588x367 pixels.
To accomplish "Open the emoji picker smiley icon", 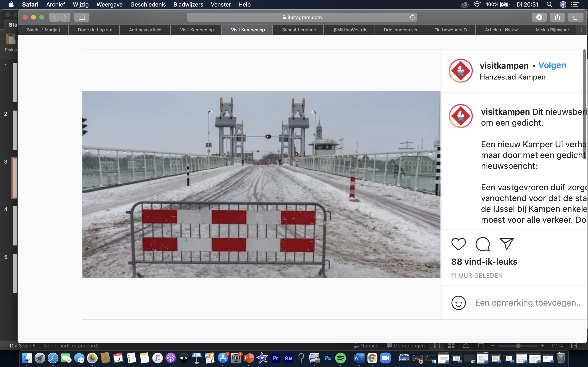I will tap(458, 303).
